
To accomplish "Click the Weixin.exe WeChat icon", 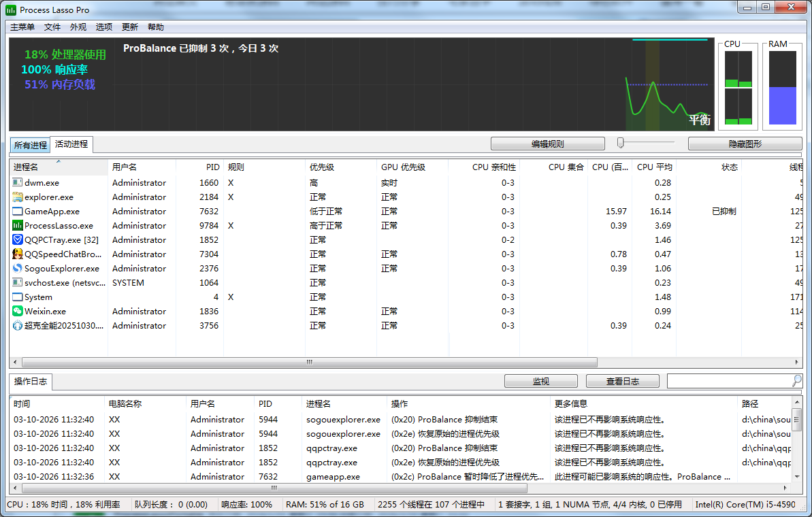I will pyautogui.click(x=18, y=312).
